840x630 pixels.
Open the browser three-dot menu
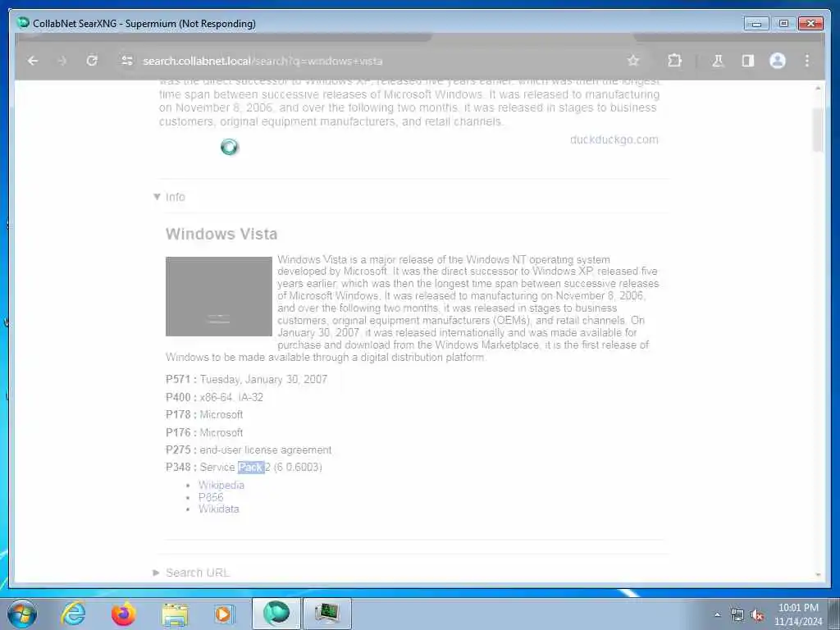point(807,61)
